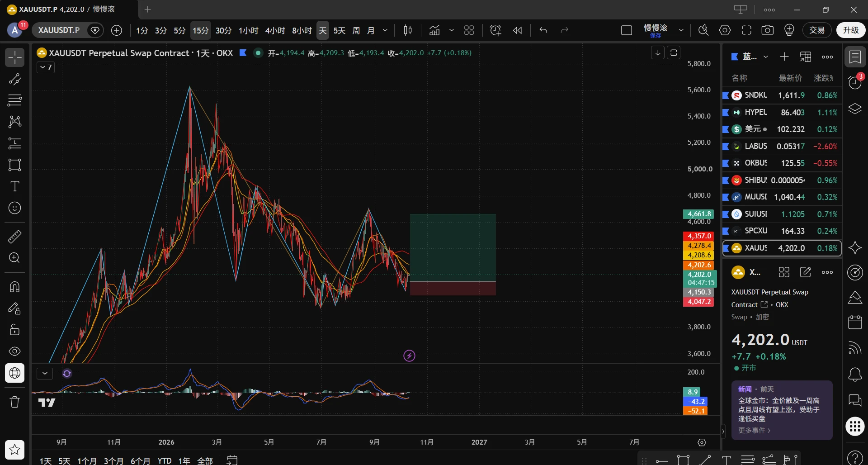868x465 pixels.
Task: Set range to 3个月
Action: pyautogui.click(x=113, y=460)
